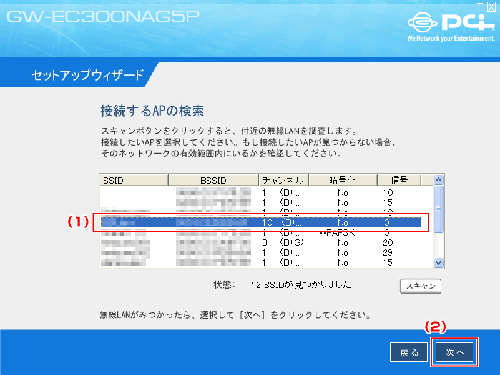This screenshot has width=500, height=375.
Task: Select the row with WPAPSK encryption
Action: 261,232
